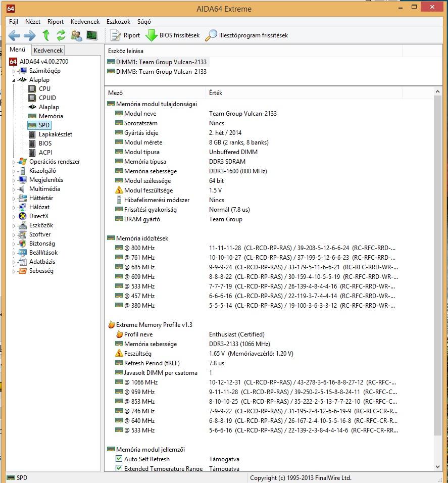Open the Memória tree item
The height and width of the screenshot is (483, 448).
coord(45,116)
